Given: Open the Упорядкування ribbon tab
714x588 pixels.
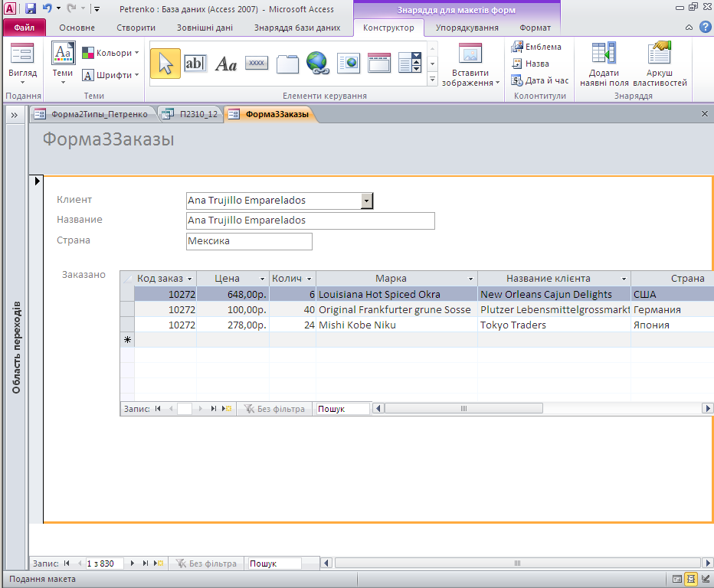Looking at the screenshot, I should click(467, 28).
